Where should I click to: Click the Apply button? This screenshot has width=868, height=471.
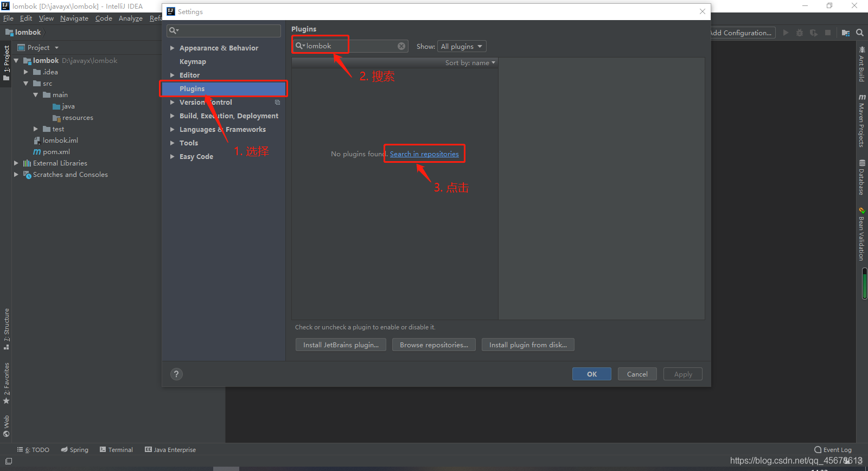(683, 374)
